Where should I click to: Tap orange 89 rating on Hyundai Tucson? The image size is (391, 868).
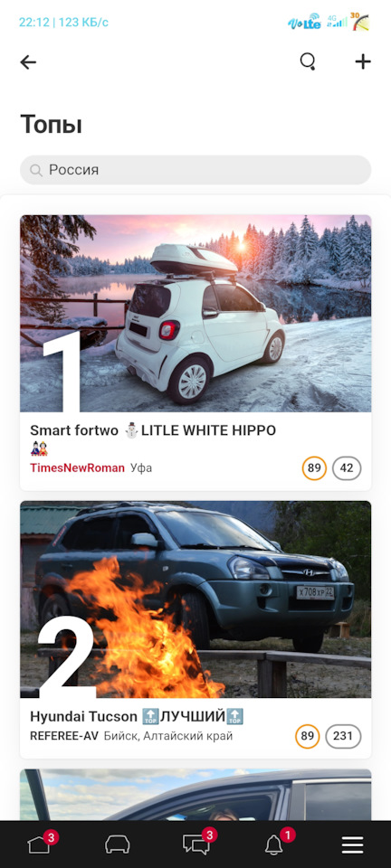(x=308, y=736)
